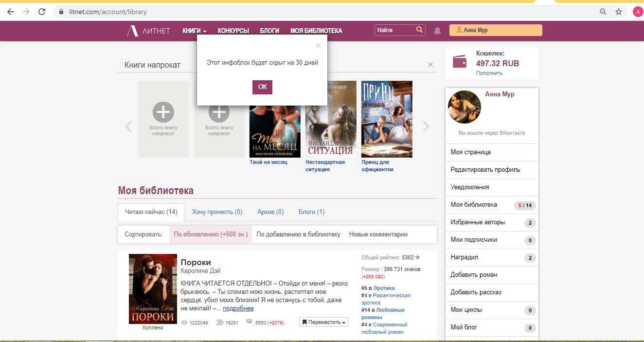Sort by По добавлению в библиотеку
The width and height of the screenshot is (644, 342).
pos(298,234)
